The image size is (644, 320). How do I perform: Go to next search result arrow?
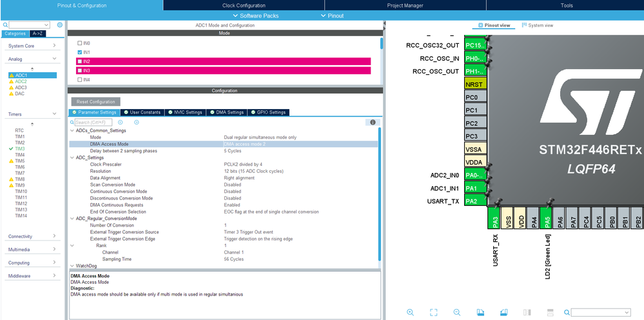click(x=137, y=123)
